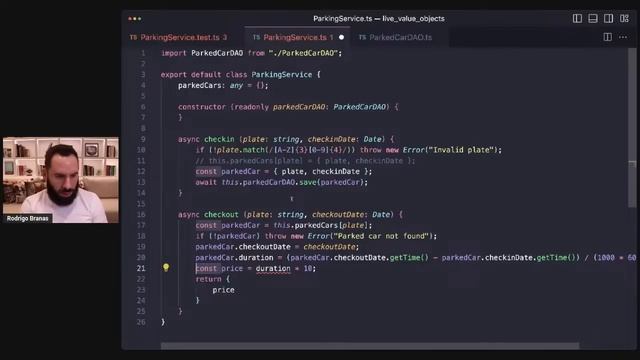Click the checkin method name on line 9

[219, 139]
